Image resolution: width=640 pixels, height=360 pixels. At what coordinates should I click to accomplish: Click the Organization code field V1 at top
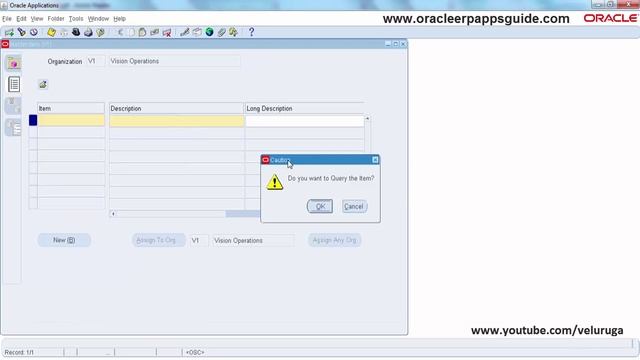(96, 61)
